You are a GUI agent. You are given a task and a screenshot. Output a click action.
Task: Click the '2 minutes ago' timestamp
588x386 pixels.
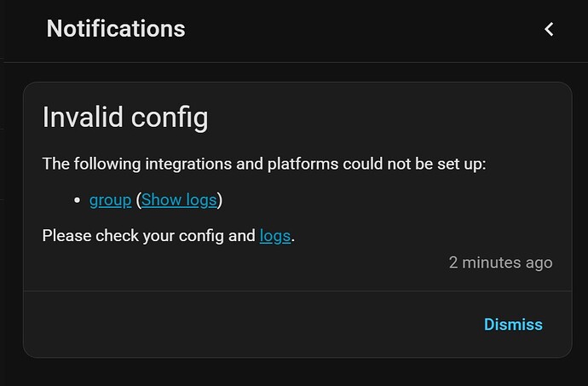click(x=500, y=262)
